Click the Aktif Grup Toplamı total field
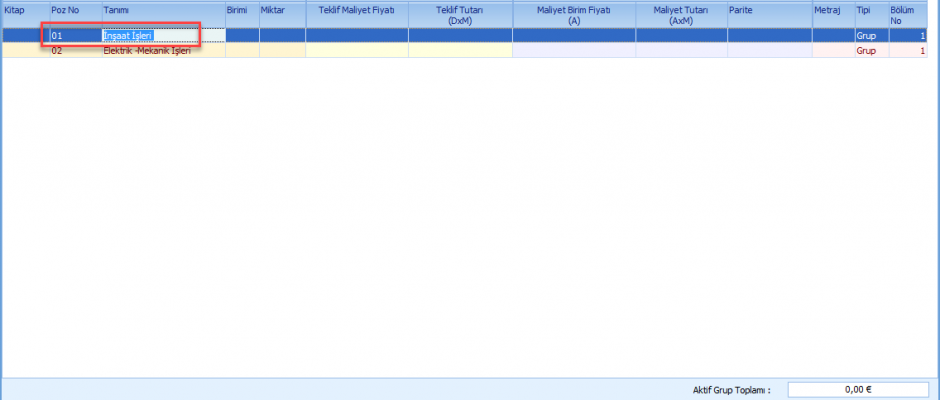Viewport: 940px width, 400px height. pyautogui.click(x=850, y=389)
